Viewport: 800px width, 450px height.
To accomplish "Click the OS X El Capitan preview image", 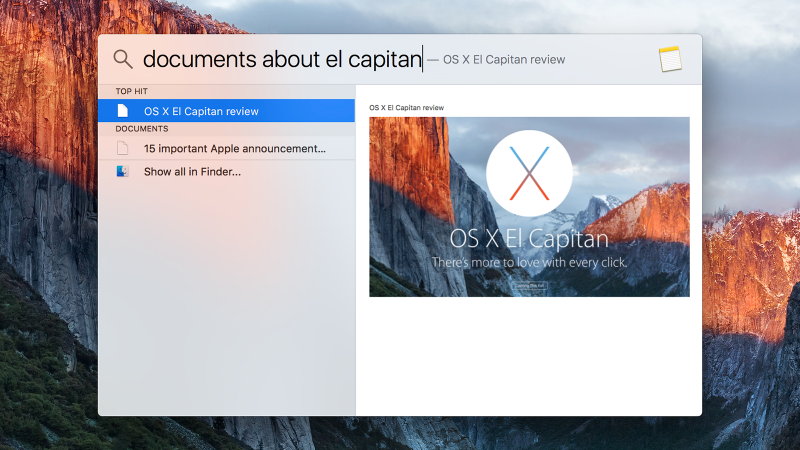I will [529, 207].
